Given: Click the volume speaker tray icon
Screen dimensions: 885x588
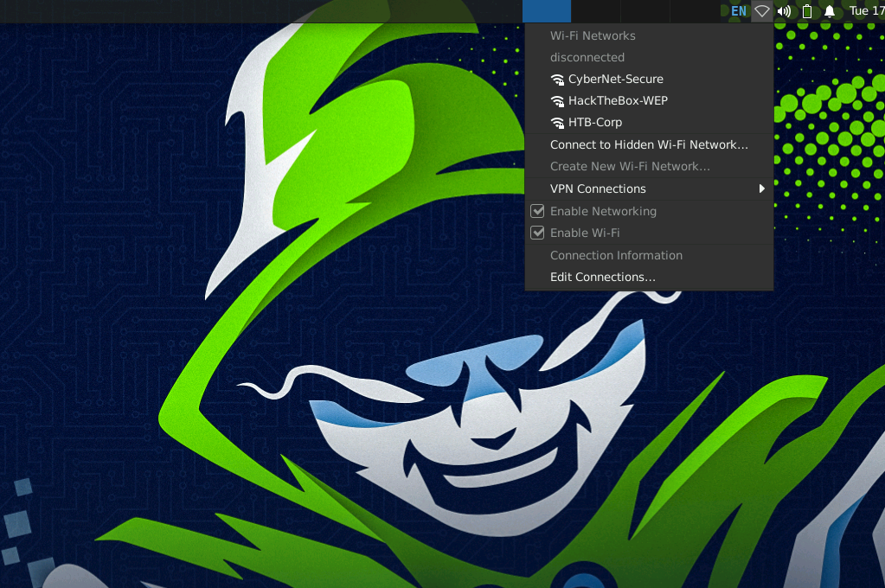Looking at the screenshot, I should click(784, 11).
